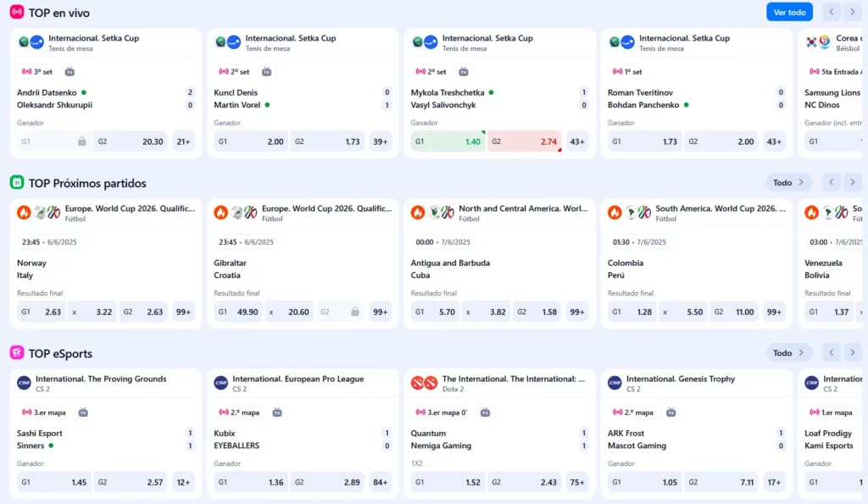Expand 99+ markets for Colombia vs Perú

click(774, 312)
